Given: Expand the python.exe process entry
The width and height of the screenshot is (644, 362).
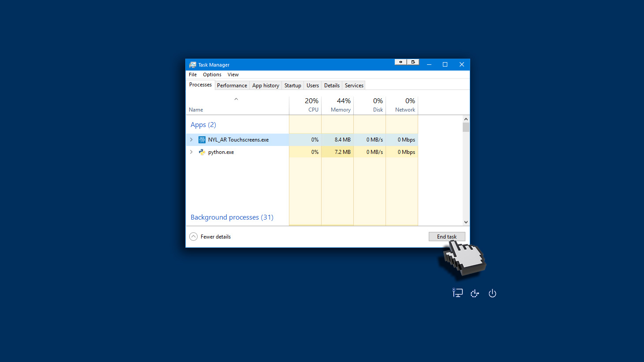Looking at the screenshot, I should (x=191, y=152).
